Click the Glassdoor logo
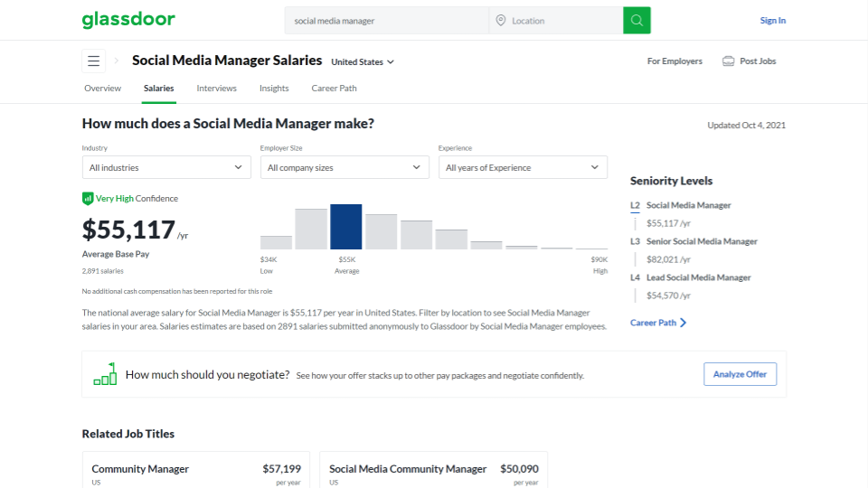Screen dimensions: 868x488 128,19
